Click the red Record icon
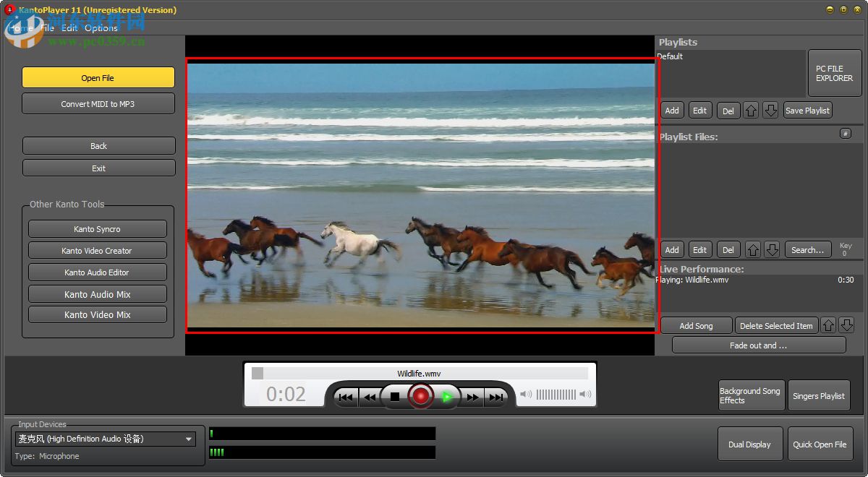Screen dimensions: 868x477 (x=420, y=396)
